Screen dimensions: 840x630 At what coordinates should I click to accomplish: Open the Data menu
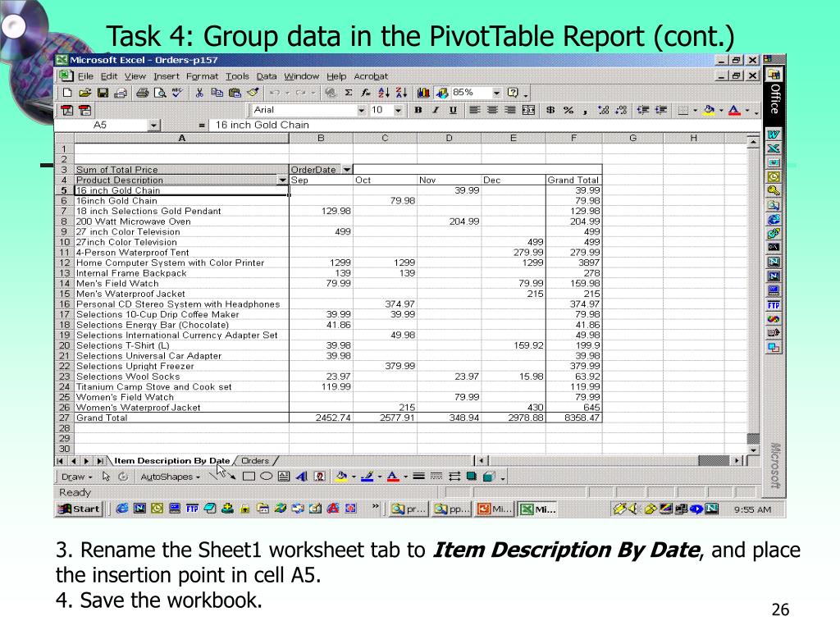tap(267, 76)
